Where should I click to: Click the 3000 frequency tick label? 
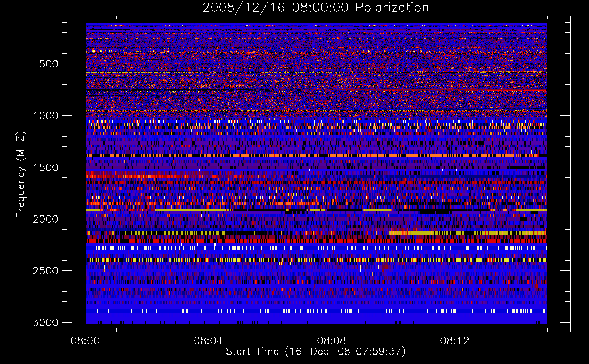[x=46, y=323]
